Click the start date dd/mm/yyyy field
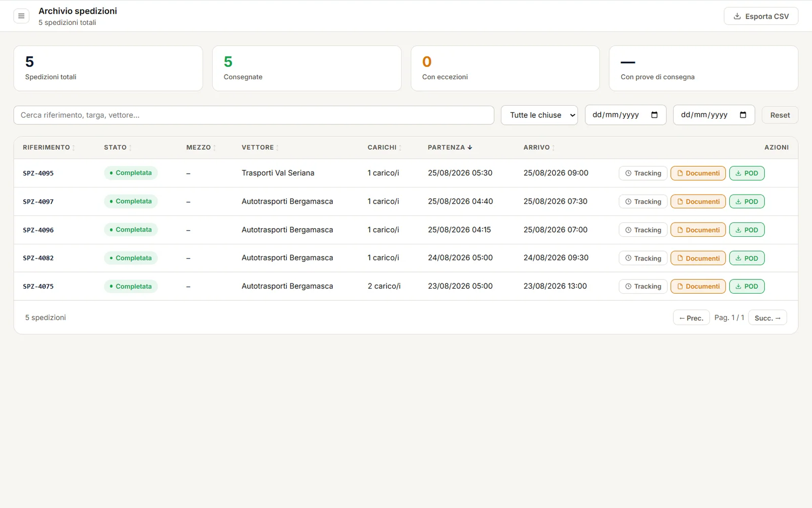The height and width of the screenshot is (508, 812). click(x=625, y=115)
